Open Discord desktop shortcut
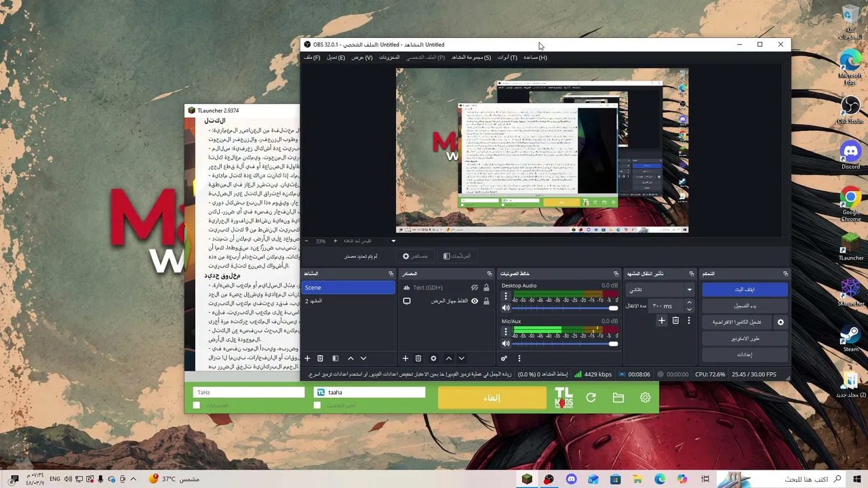 pos(850,156)
